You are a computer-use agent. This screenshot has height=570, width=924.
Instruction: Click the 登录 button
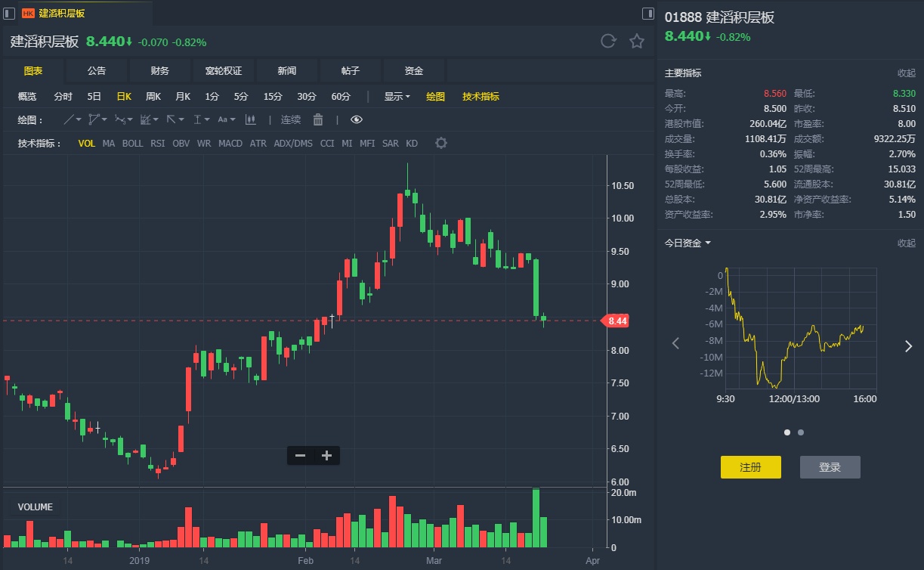[830, 467]
